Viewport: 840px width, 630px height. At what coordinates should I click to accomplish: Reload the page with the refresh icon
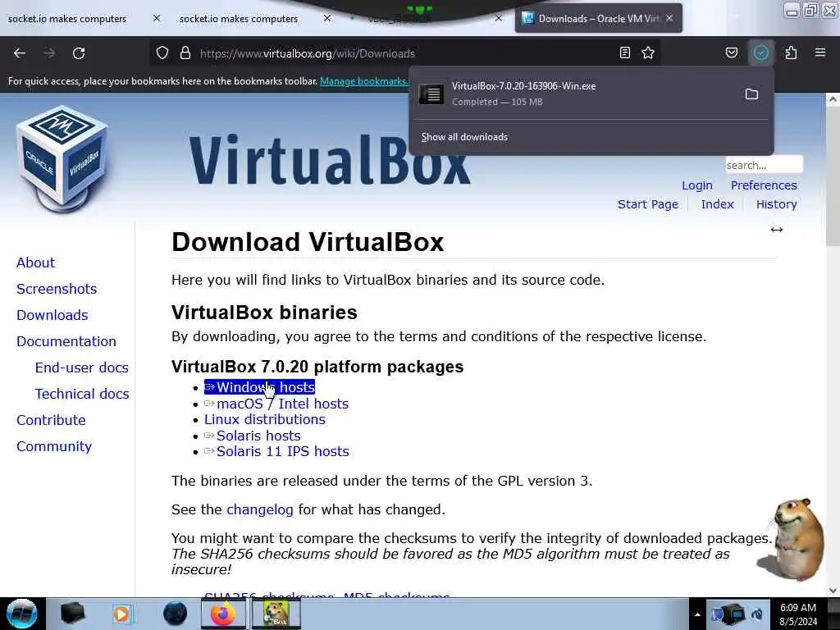coord(79,53)
